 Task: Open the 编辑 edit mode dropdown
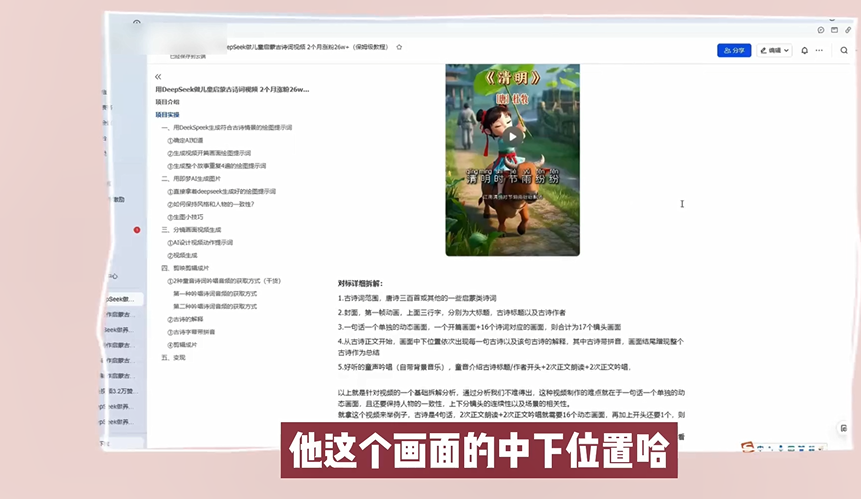click(x=774, y=50)
